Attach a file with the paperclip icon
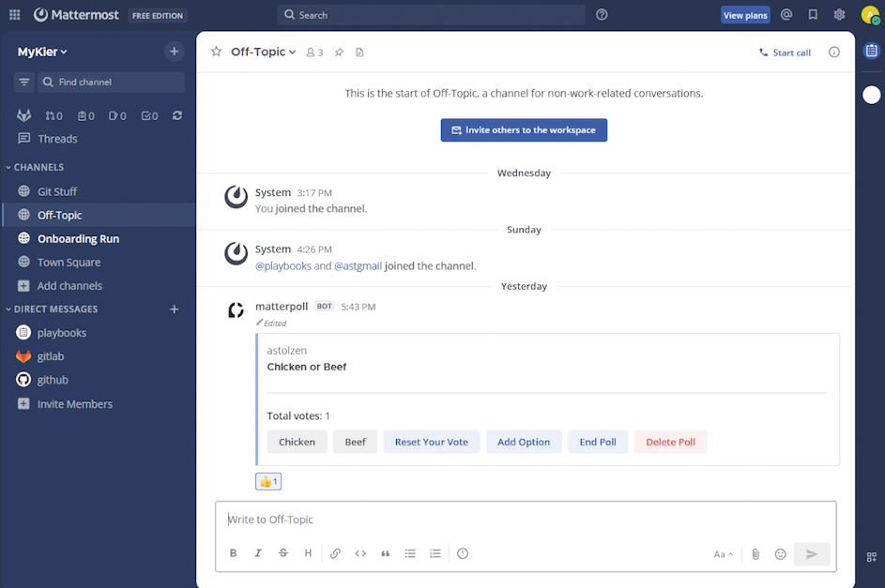 (x=755, y=554)
